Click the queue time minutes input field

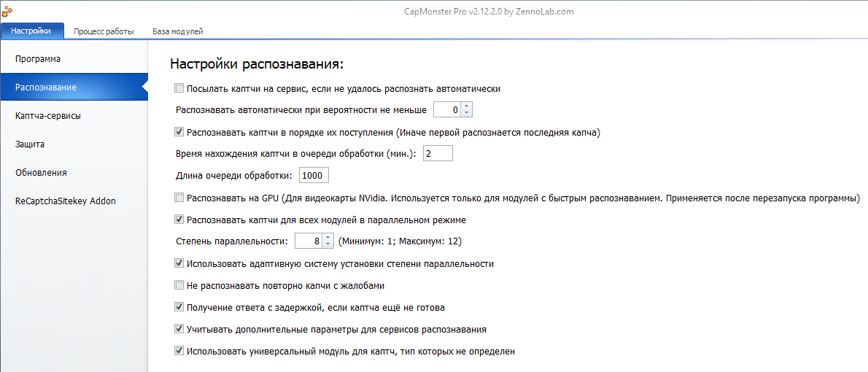coord(438,153)
